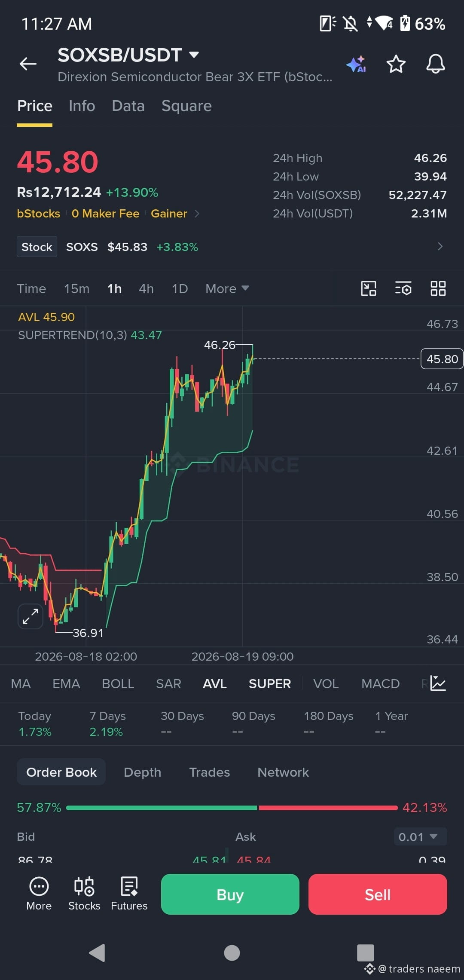The image size is (464, 980).
Task: Open Stocks from bottom bar
Action: tap(84, 894)
